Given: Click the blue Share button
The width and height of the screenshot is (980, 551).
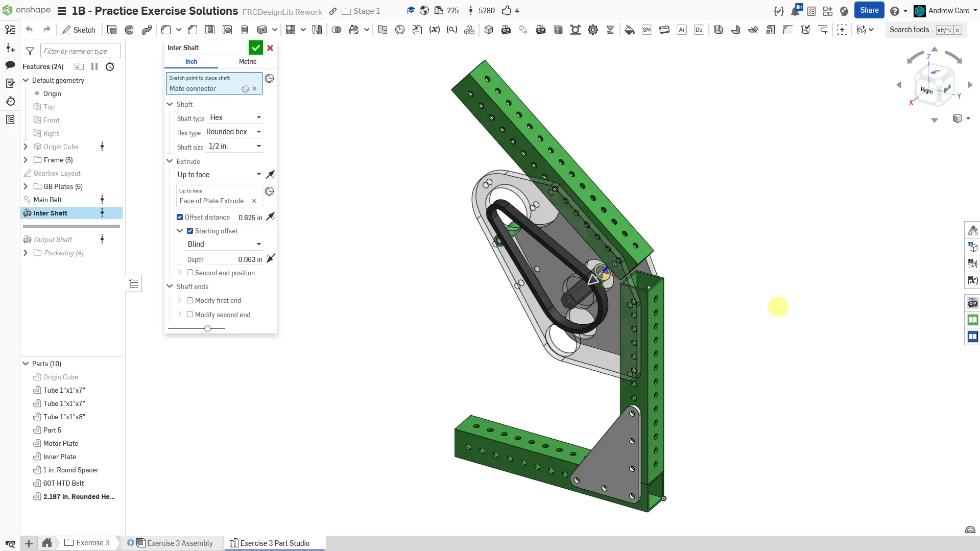Looking at the screenshot, I should [x=869, y=11].
